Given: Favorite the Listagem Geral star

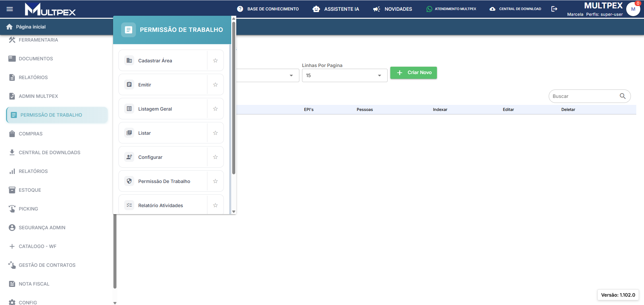Looking at the screenshot, I should coord(215,109).
